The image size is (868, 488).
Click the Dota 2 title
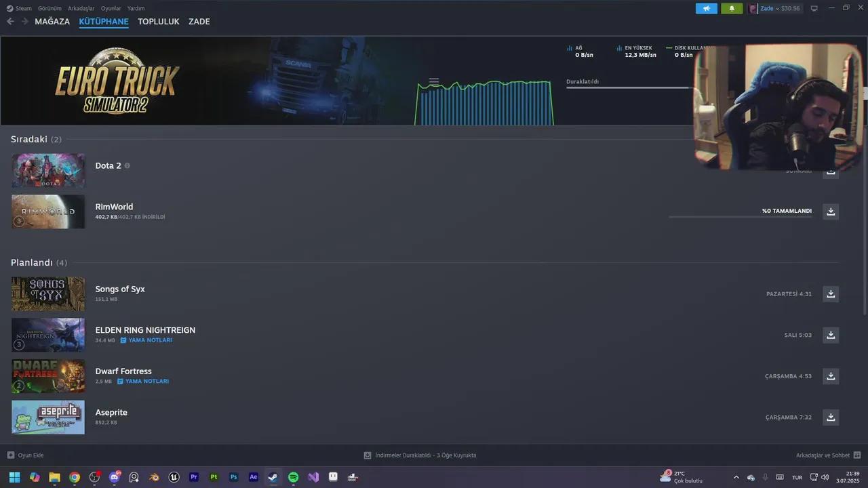pyautogui.click(x=108, y=165)
